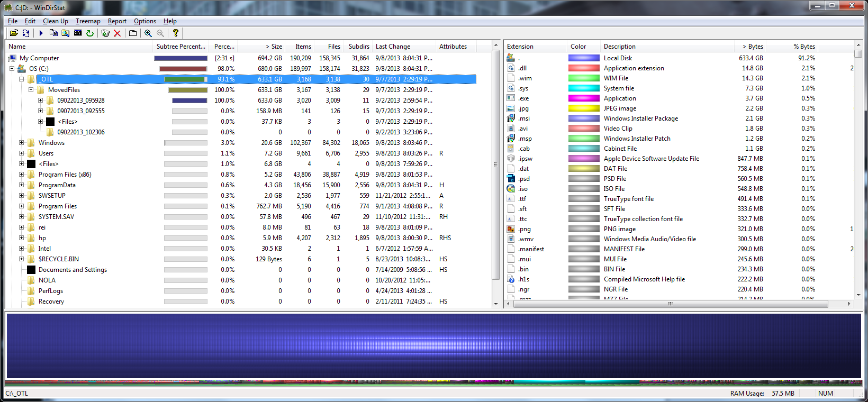Sort by the Extension column header

pyautogui.click(x=535, y=47)
